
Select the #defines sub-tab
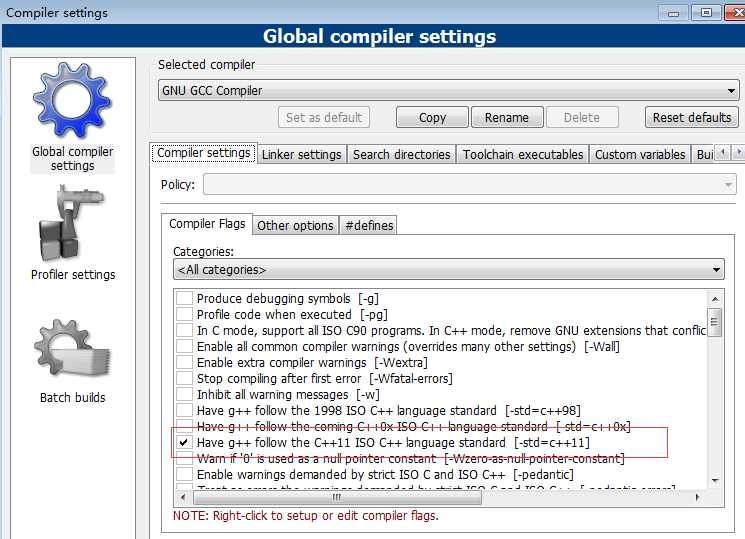(x=369, y=225)
